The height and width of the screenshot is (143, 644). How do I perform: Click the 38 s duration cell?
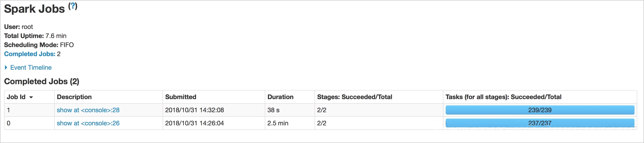tap(273, 110)
